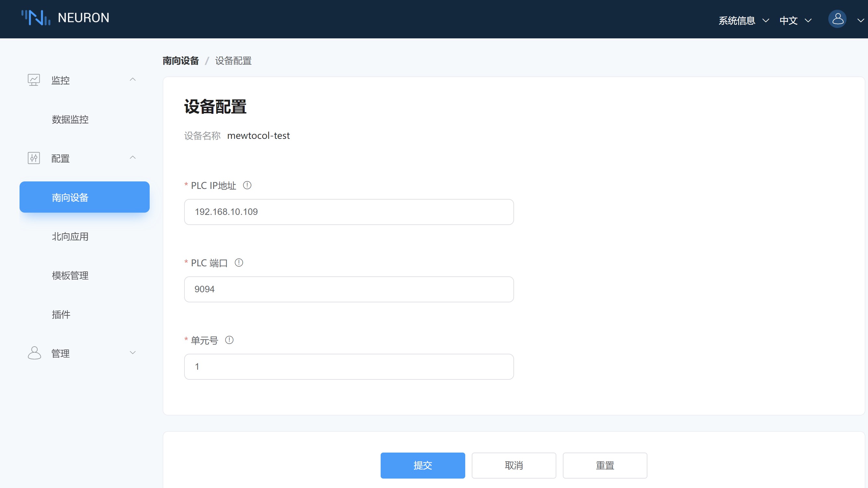Click the 重置 reset button
This screenshot has width=868, height=488.
click(604, 466)
